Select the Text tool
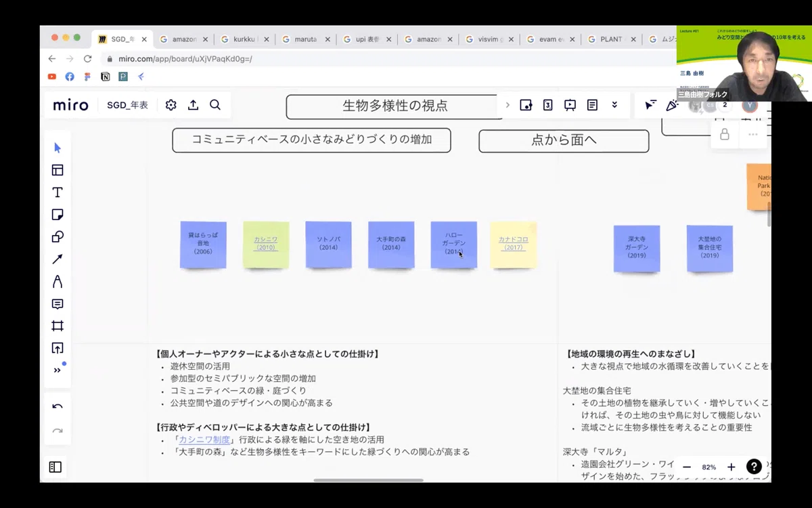The image size is (812, 508). point(58,192)
